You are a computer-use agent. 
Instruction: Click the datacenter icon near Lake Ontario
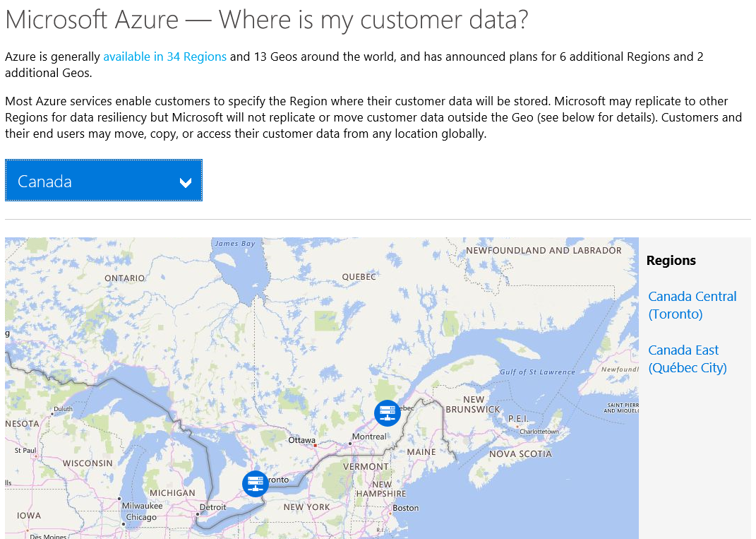[x=255, y=484]
